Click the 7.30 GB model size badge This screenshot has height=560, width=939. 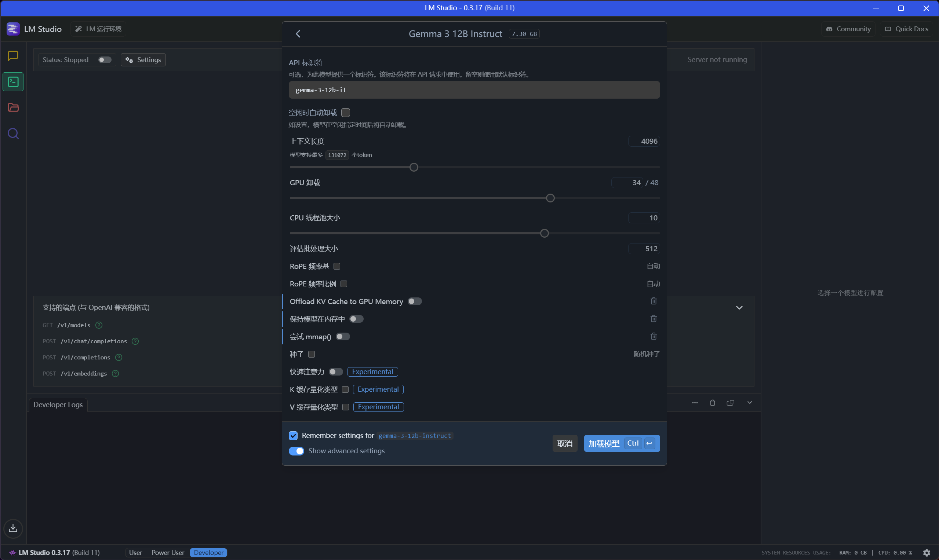point(524,34)
